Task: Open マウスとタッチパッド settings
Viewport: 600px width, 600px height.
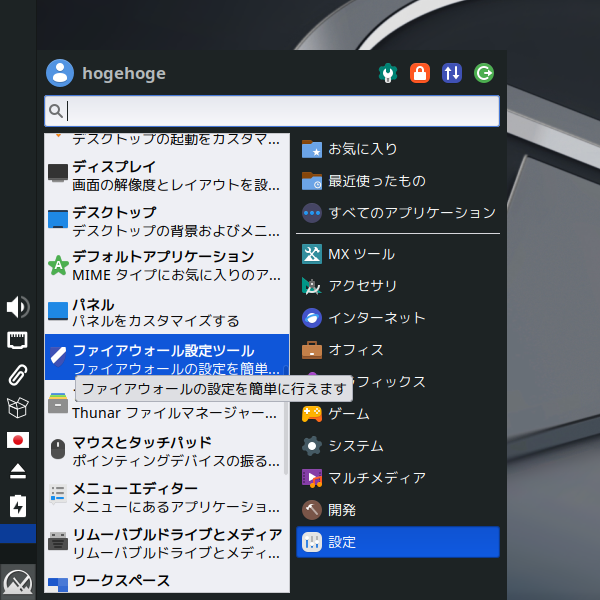Action: 167,452
